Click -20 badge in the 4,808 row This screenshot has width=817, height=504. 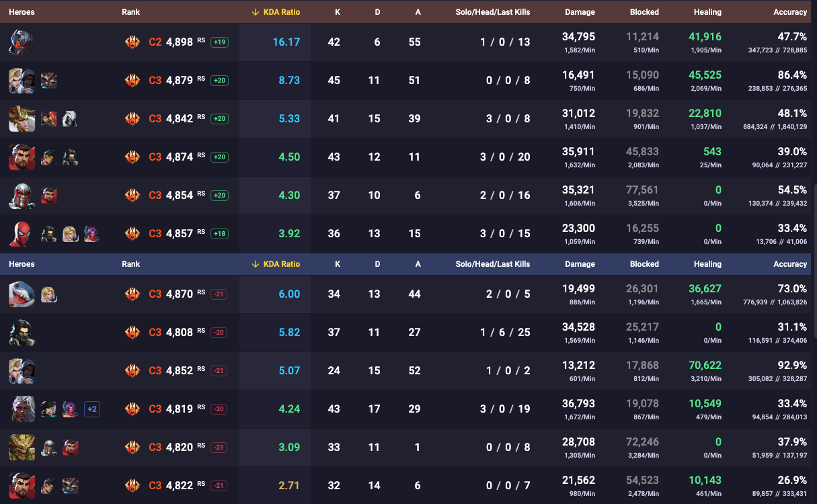219,333
